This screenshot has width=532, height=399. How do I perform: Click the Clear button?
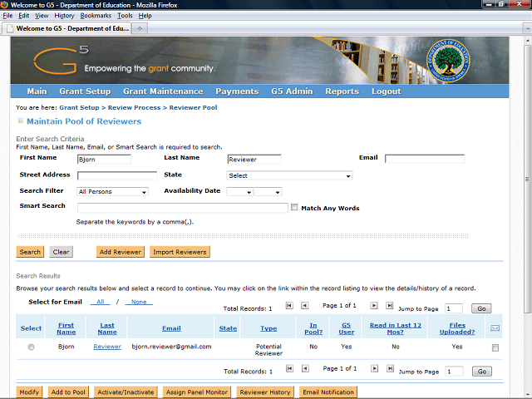pos(61,252)
